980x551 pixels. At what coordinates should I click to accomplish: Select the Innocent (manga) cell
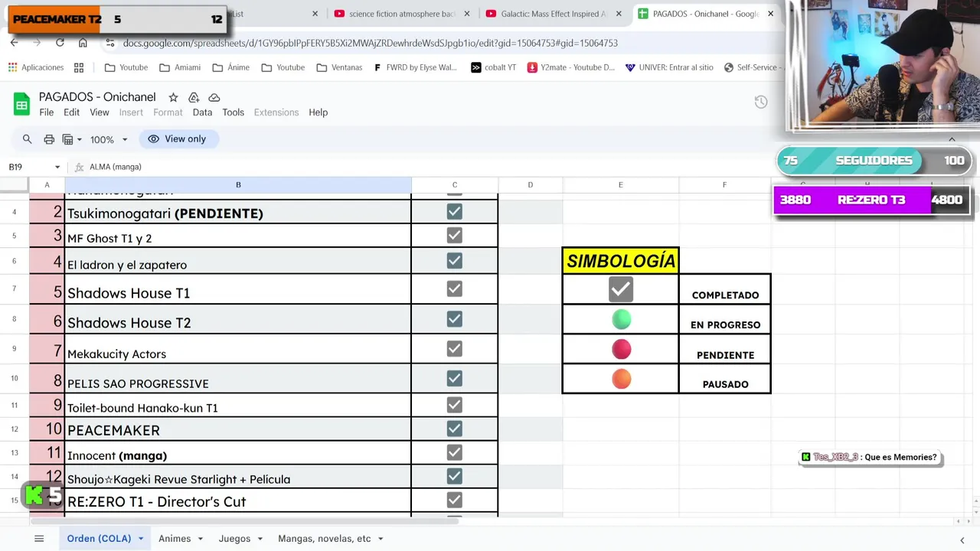coord(238,452)
